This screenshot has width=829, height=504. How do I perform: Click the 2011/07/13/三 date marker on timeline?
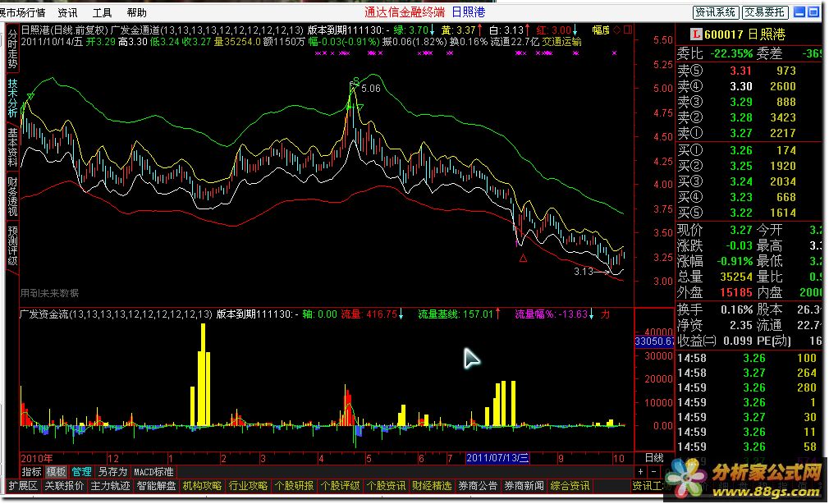point(497,458)
